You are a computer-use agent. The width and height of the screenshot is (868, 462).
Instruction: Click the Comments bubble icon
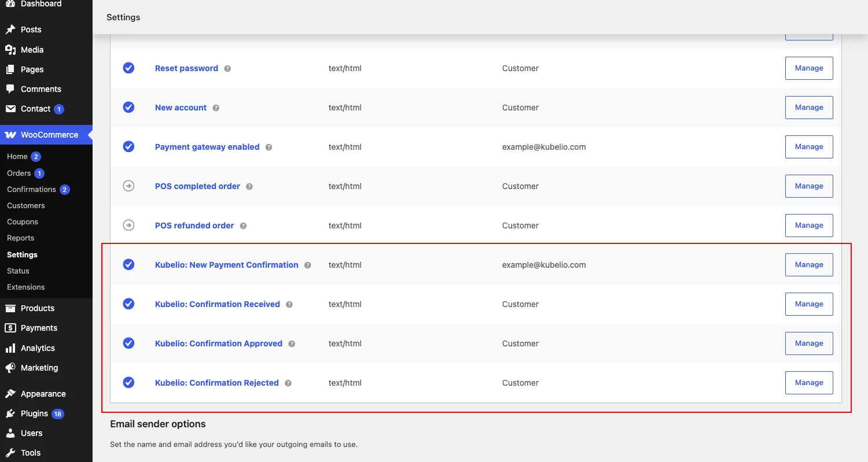pyautogui.click(x=10, y=89)
